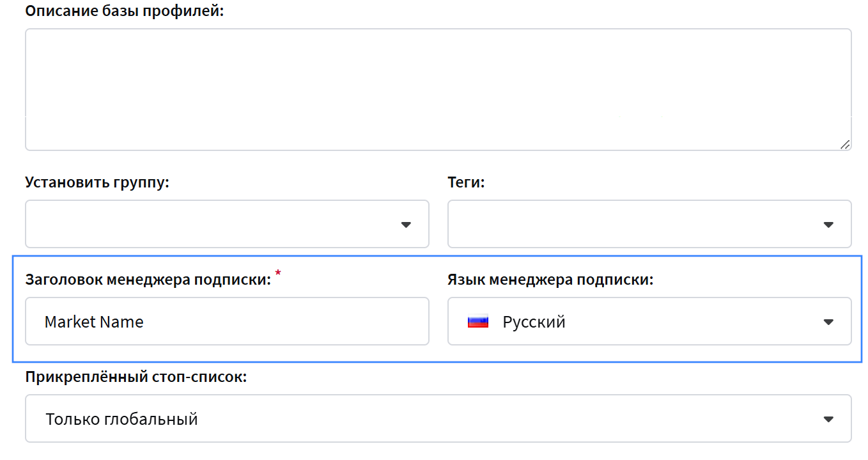Click the Прикреплённый стоп-список label
This screenshot has width=868, height=460.
pyautogui.click(x=136, y=377)
